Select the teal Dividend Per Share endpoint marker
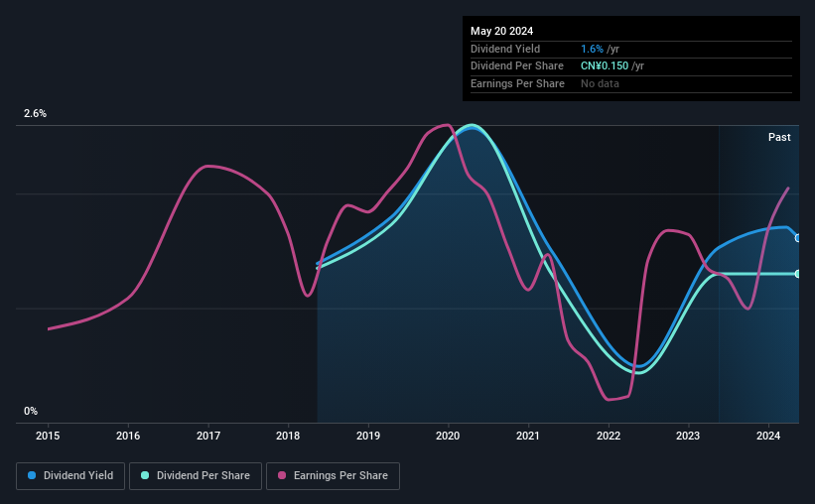Viewport: 815px width, 504px height. point(797,274)
